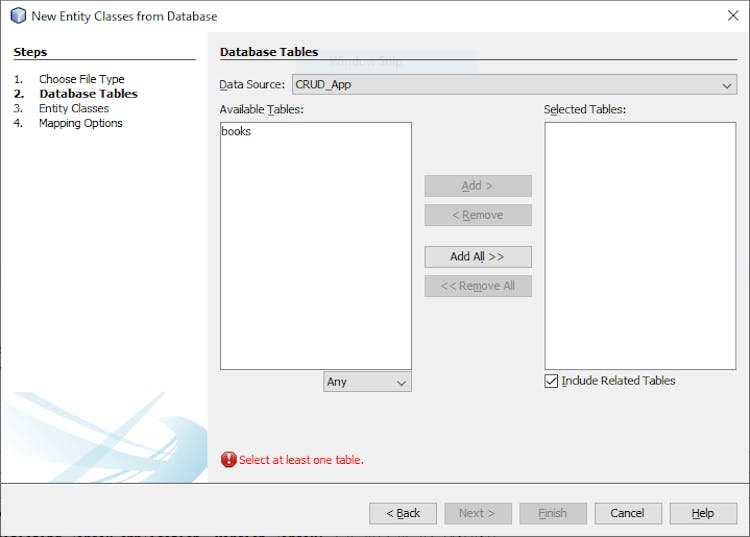Click the Next > button
The height and width of the screenshot is (537, 750).
477,513
